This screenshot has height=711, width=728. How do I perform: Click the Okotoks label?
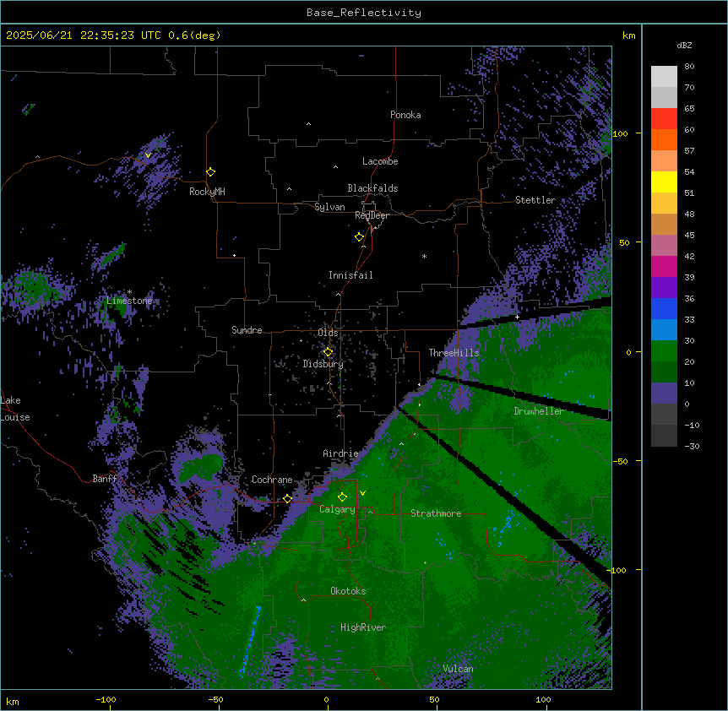point(348,591)
